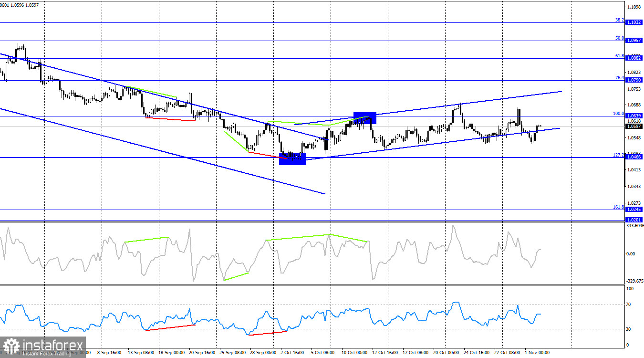Screen dimensions: 644x358
Task: Click the 127.2 Fibonacci level label
Action: pos(618,155)
